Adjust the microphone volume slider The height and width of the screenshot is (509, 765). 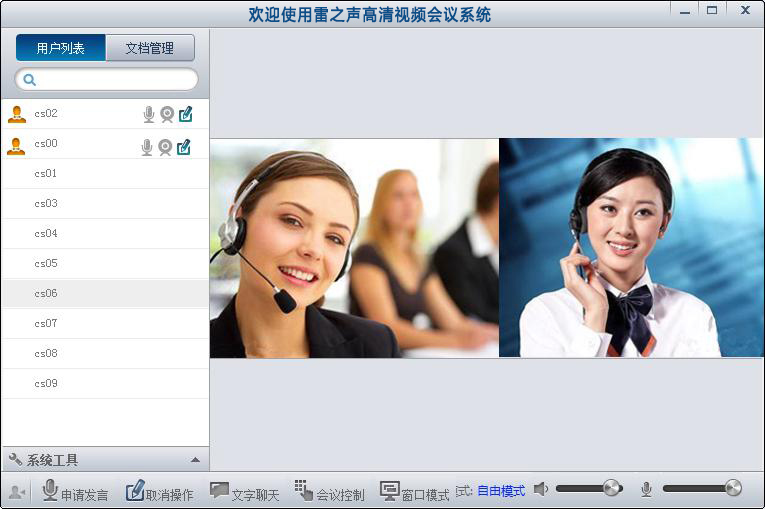[x=702, y=488]
